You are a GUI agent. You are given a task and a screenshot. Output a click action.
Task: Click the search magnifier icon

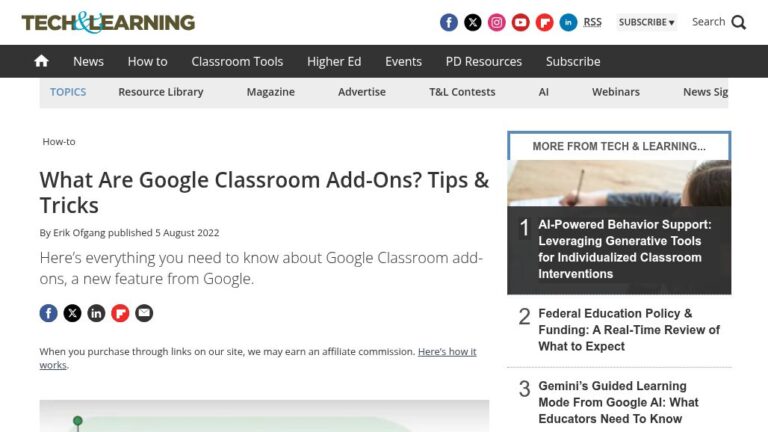[x=739, y=23]
